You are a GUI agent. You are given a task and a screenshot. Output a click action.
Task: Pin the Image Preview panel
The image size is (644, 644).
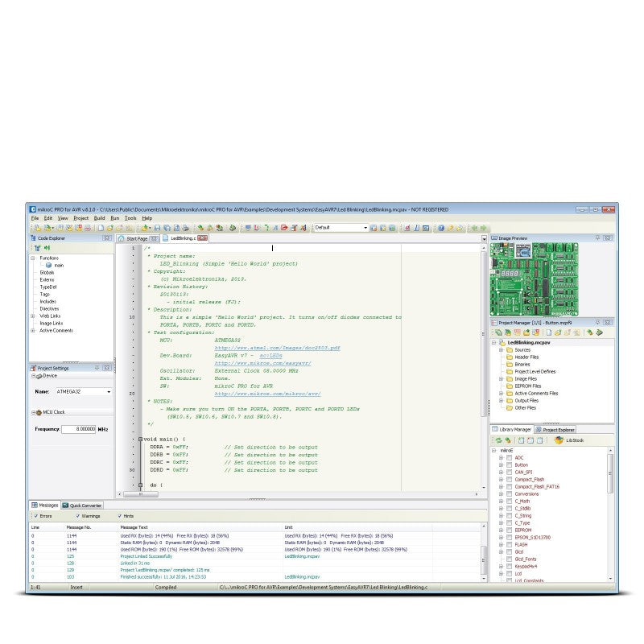[598, 238]
